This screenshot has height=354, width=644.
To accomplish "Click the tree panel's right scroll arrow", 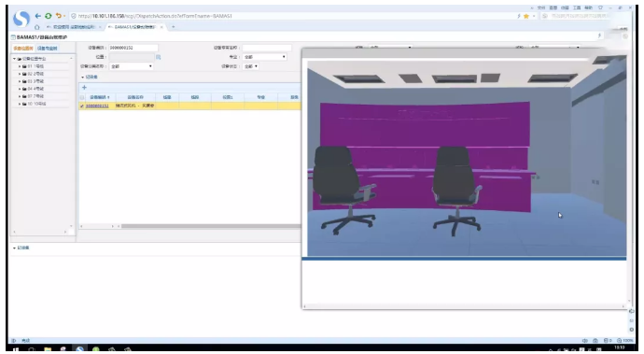I will 65,233.
